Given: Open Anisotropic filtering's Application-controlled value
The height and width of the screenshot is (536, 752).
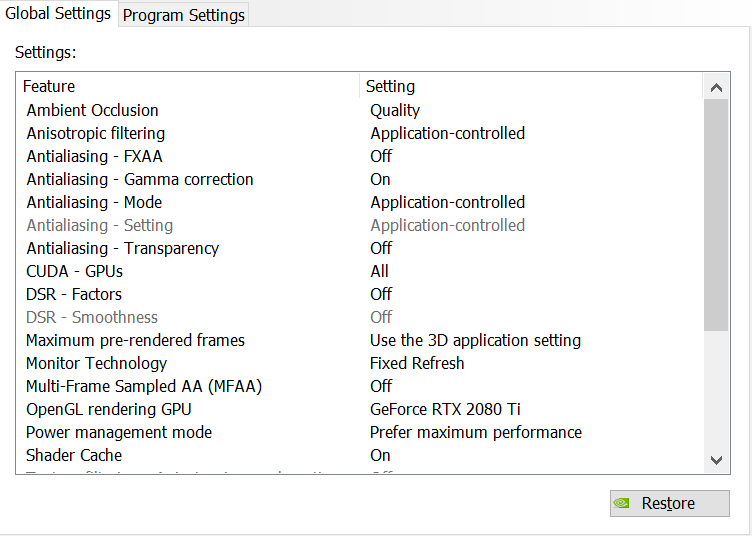Looking at the screenshot, I should pyautogui.click(x=447, y=133).
